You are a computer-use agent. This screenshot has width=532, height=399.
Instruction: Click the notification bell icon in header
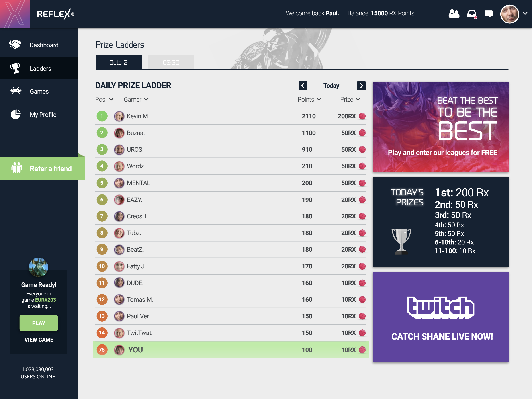[472, 14]
